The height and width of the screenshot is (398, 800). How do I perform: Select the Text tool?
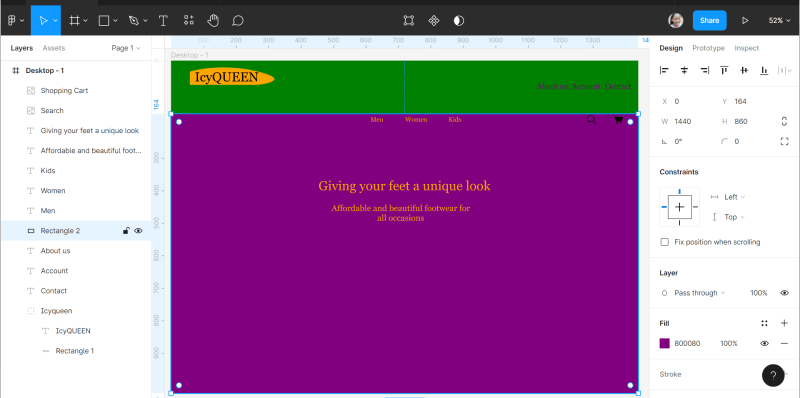163,20
